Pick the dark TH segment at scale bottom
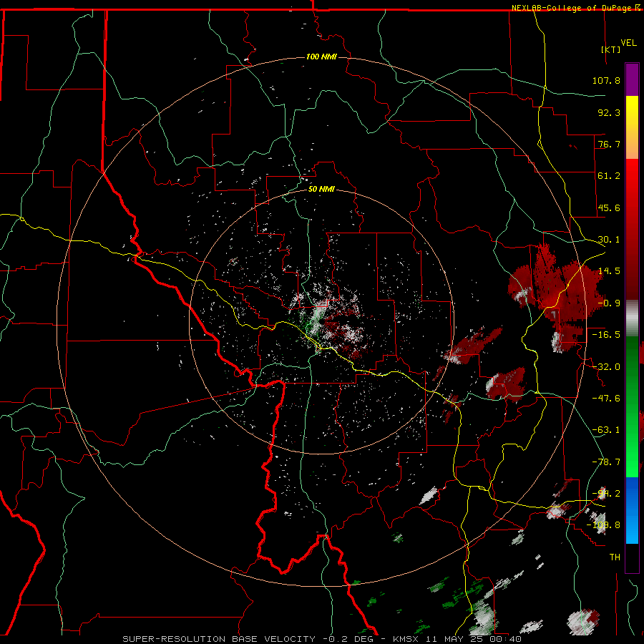Image resolution: width=644 pixels, height=644 pixels. [x=632, y=557]
